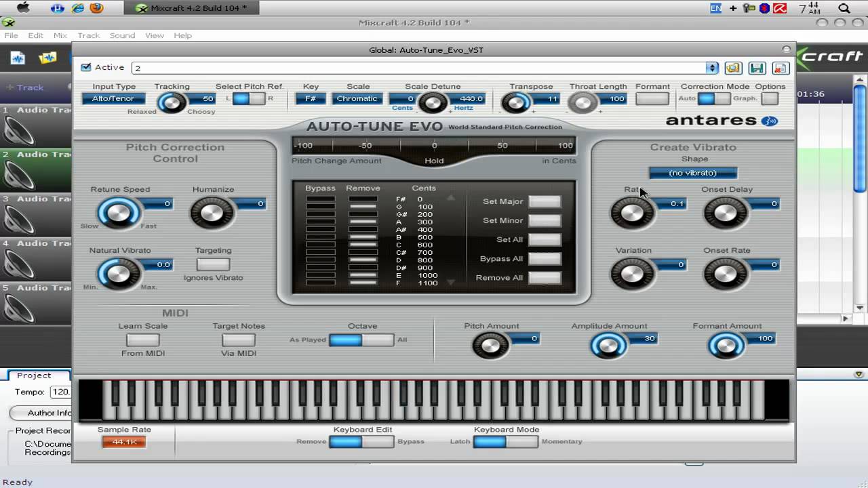Click the delete preset red X icon

pos(781,68)
